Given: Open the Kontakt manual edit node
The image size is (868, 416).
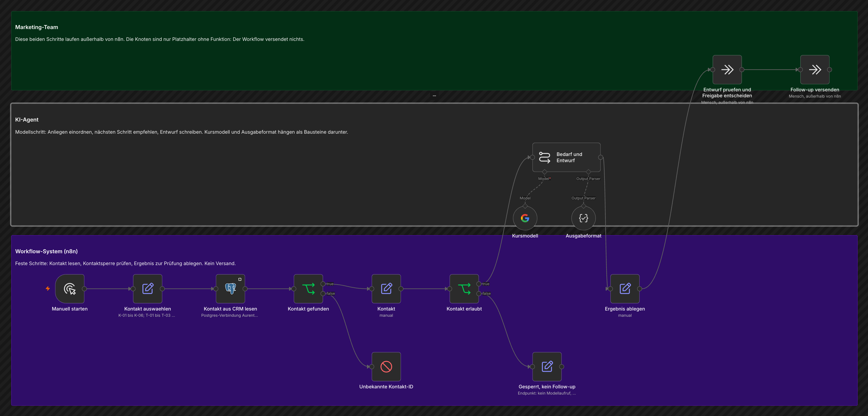Looking at the screenshot, I should point(386,289).
